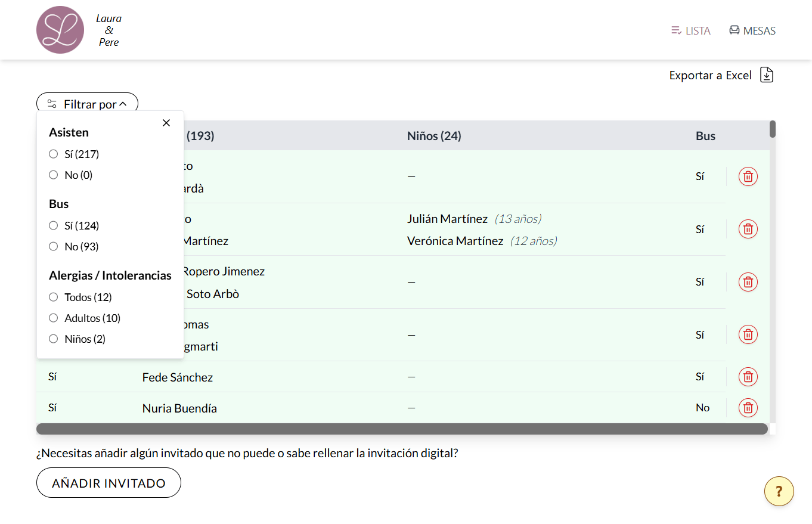Open the yellow help question mark button
The height and width of the screenshot is (524, 812).
point(779,492)
